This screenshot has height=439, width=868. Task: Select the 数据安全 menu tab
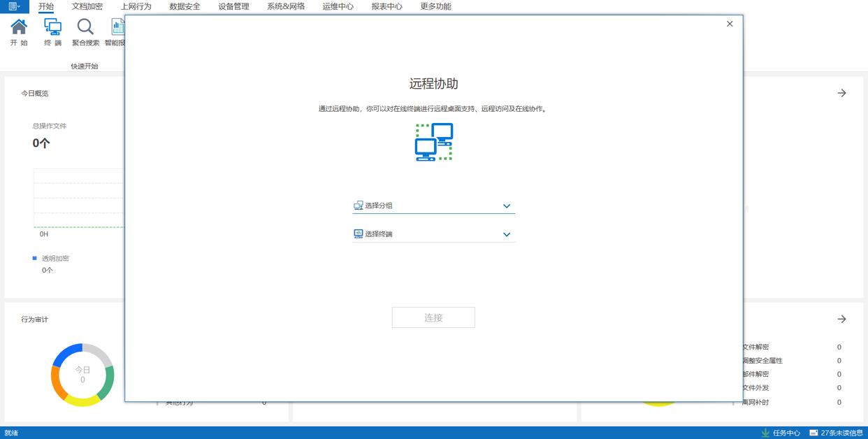[185, 6]
